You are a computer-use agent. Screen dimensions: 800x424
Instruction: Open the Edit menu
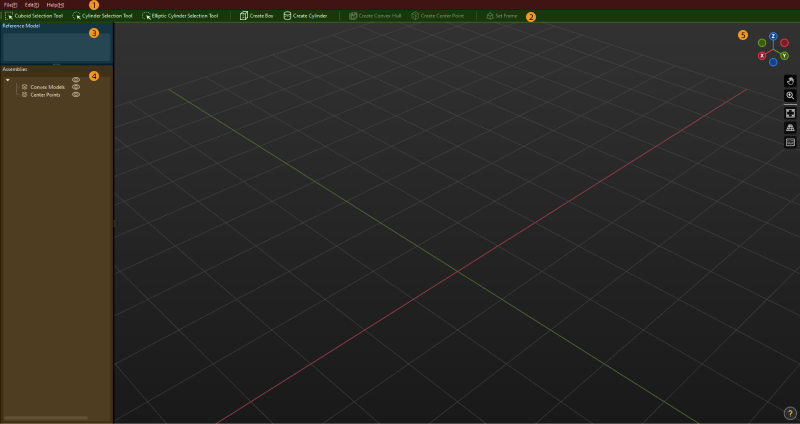point(31,5)
